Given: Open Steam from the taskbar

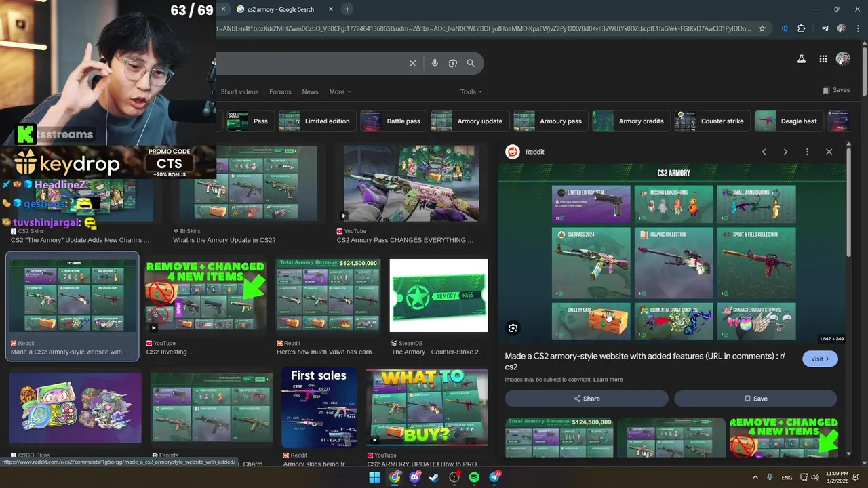Looking at the screenshot, I should coord(434,477).
